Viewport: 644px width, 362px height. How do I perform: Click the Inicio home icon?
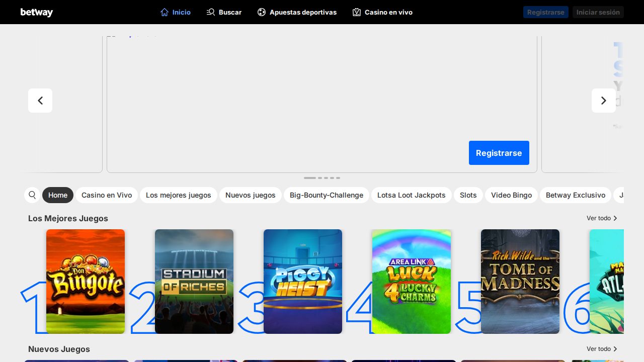point(165,12)
